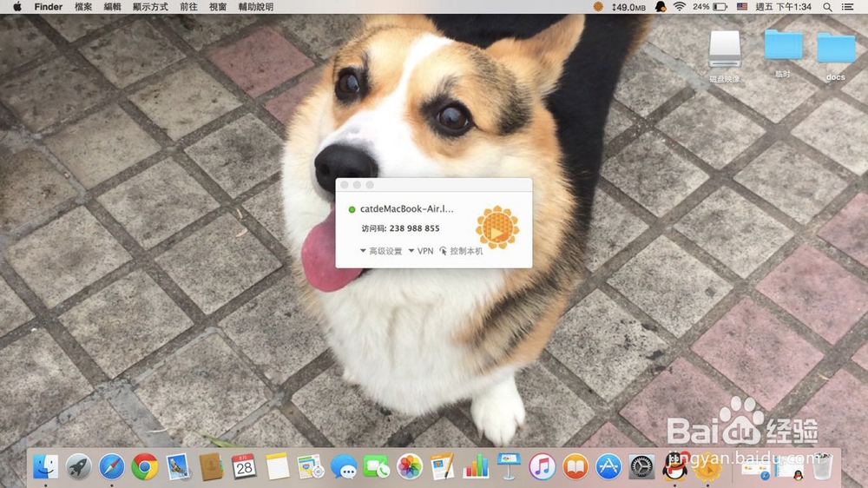This screenshot has height=488, width=868.
Task: Open the Apple menu
Action: click(17, 7)
